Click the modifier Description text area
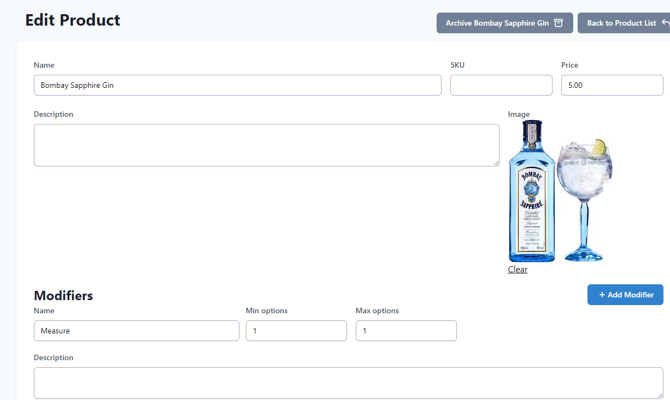670x400 pixels. pyautogui.click(x=347, y=383)
